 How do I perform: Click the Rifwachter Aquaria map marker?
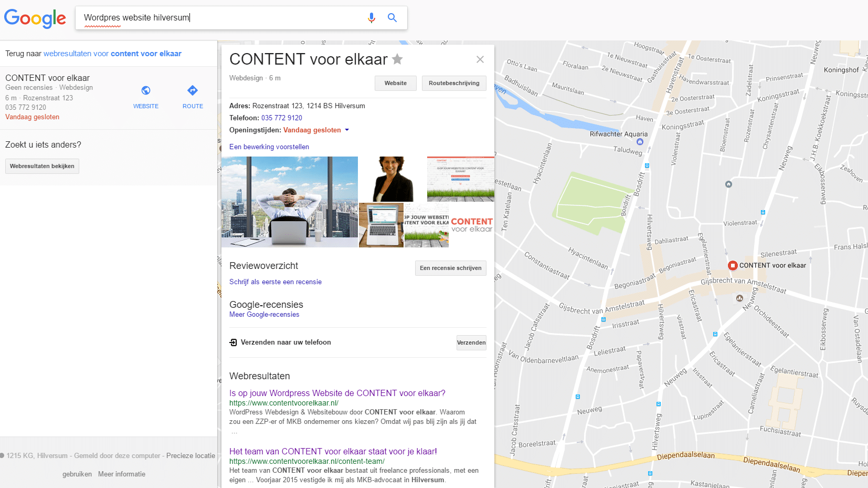coord(640,142)
